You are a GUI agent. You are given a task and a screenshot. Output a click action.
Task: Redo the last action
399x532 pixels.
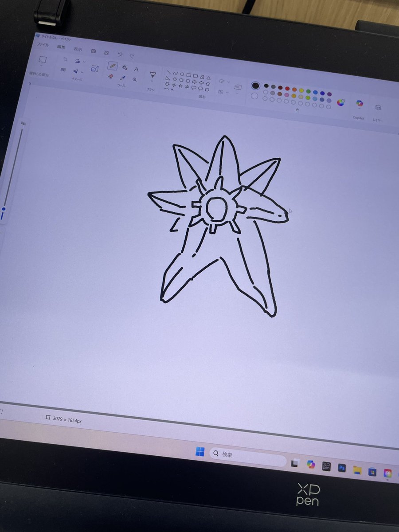132,56
